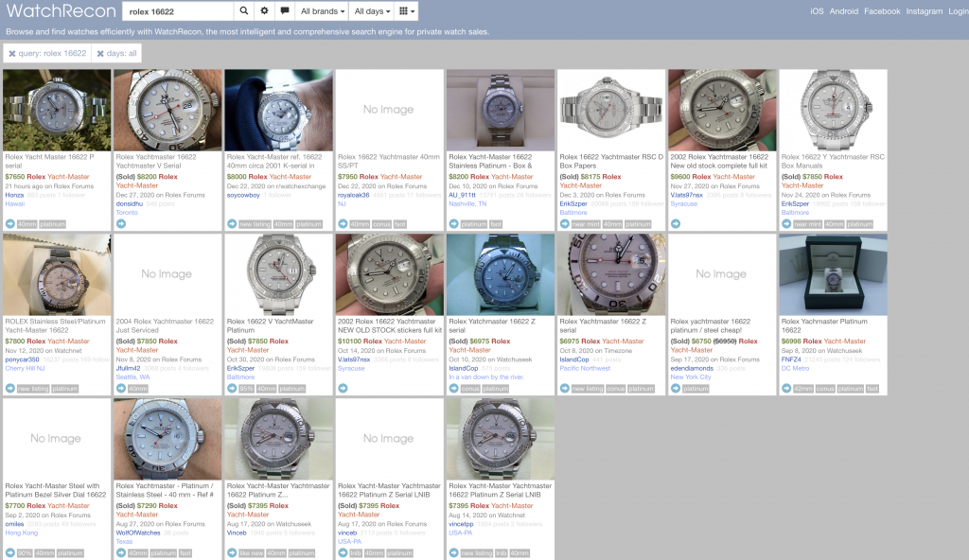The width and height of the screenshot is (969, 560).
Task: Filter by location Cherry Hill NJ
Action: 25,368
